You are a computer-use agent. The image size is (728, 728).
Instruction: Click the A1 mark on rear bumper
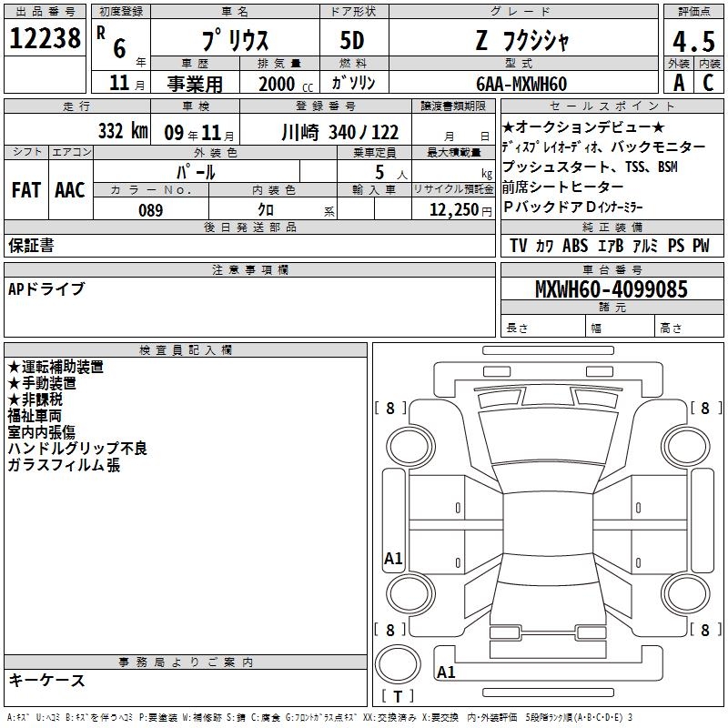(x=446, y=672)
